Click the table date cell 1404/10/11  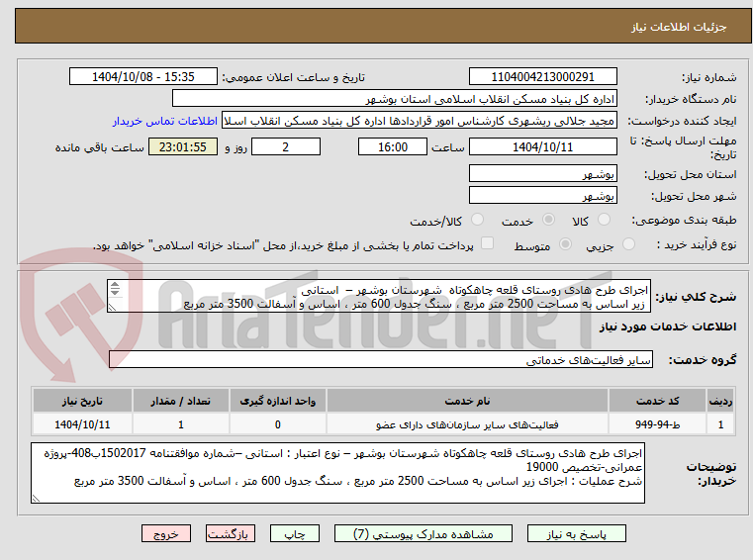[x=82, y=424]
